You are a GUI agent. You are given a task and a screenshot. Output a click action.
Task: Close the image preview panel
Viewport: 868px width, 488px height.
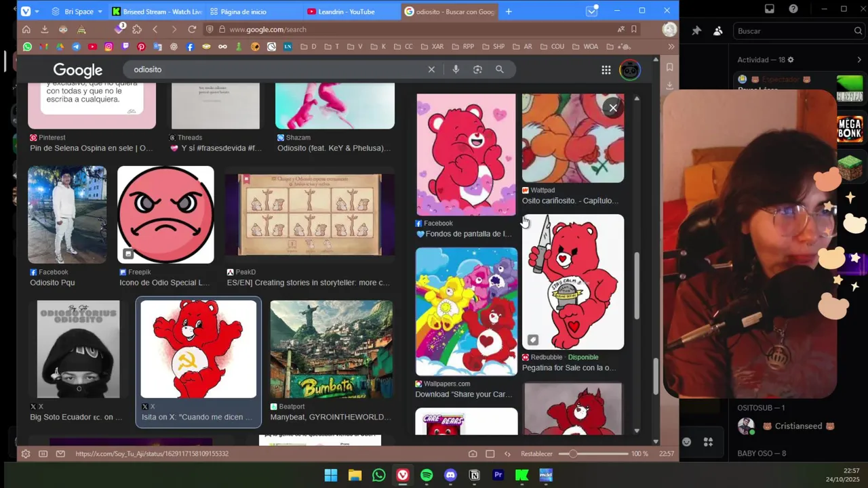coord(613,108)
